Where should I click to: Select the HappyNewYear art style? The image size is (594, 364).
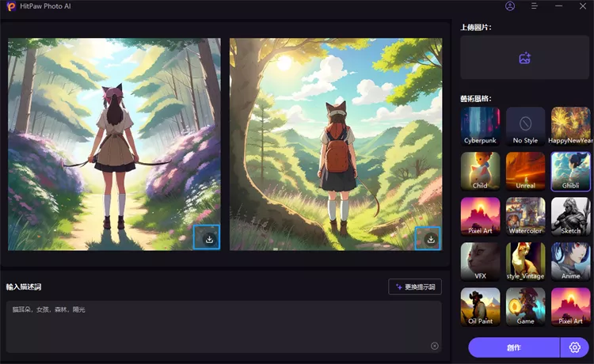570,127
